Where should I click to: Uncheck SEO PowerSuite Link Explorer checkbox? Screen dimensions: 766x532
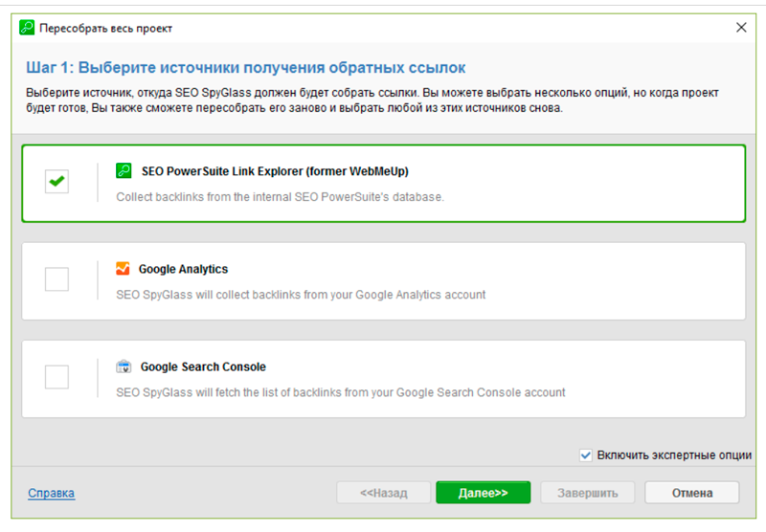point(56,182)
